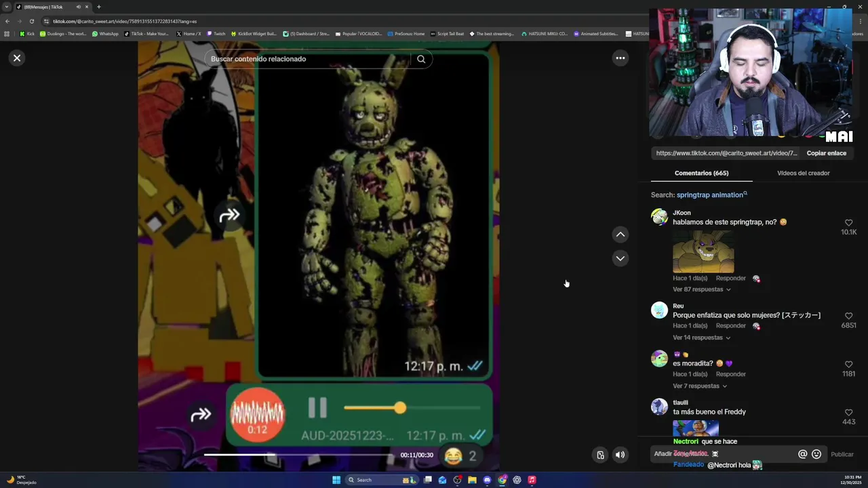868x488 pixels.
Task: Open emoji picker in comment box
Action: pos(816,455)
